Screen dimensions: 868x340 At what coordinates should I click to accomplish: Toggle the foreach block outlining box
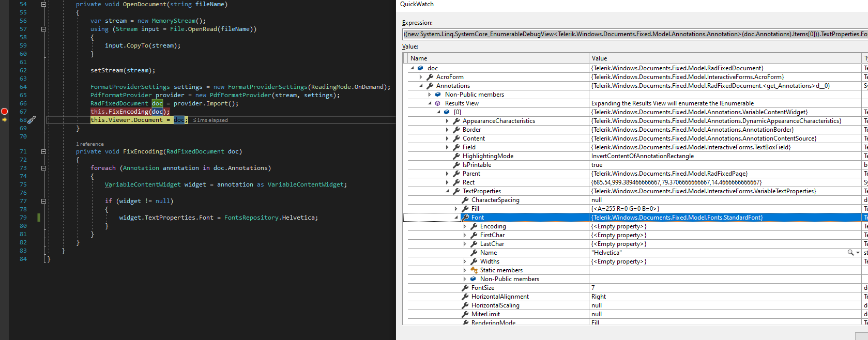pyautogui.click(x=43, y=168)
